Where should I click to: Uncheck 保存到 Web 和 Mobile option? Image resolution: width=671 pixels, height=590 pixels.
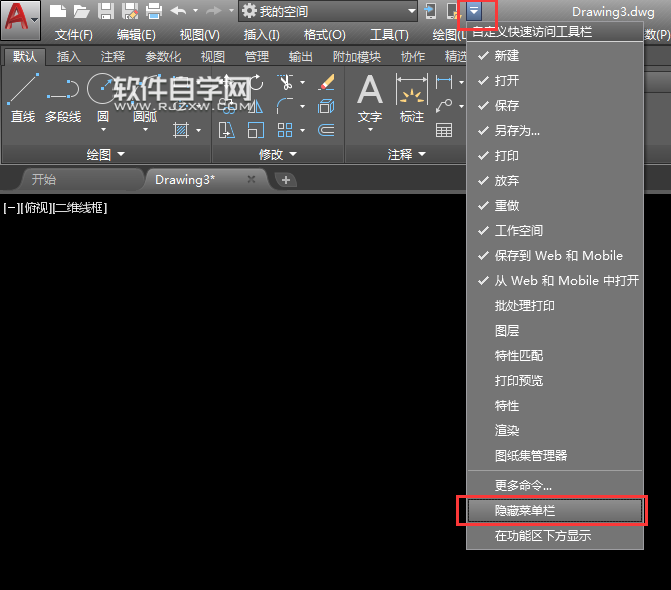[x=555, y=255]
